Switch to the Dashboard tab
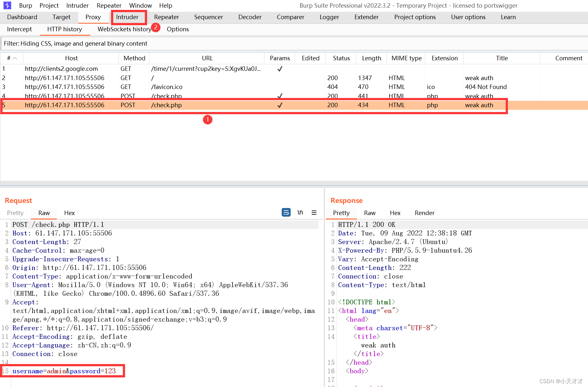The height and width of the screenshot is (387, 588). (x=22, y=17)
